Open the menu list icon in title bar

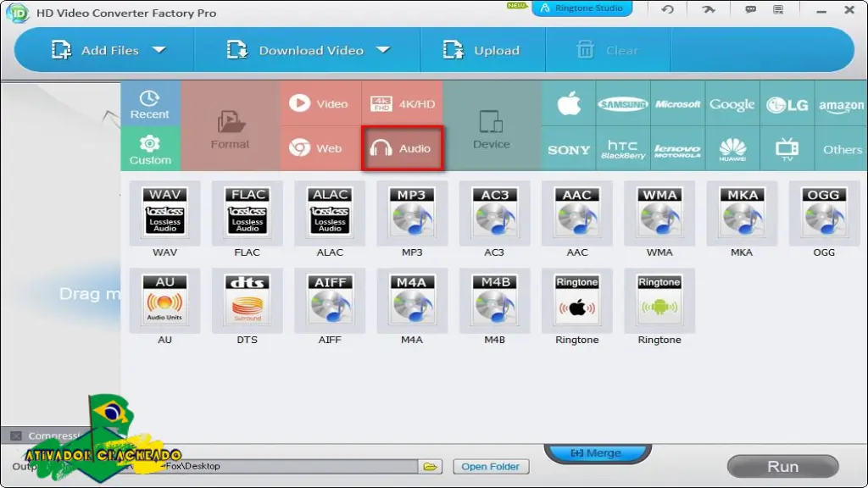[x=778, y=9]
